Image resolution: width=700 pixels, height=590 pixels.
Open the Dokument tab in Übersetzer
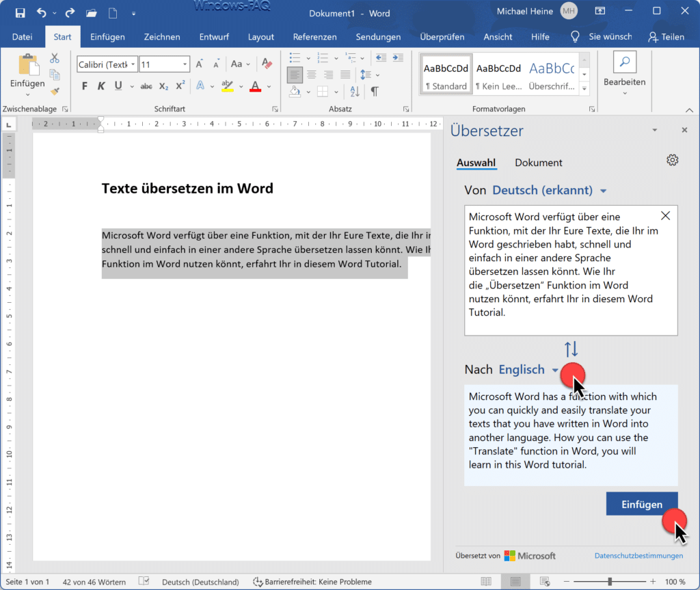click(539, 163)
